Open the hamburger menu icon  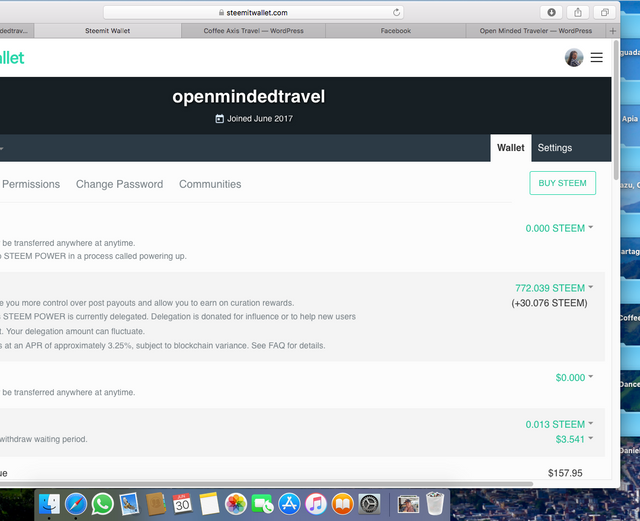pos(596,58)
